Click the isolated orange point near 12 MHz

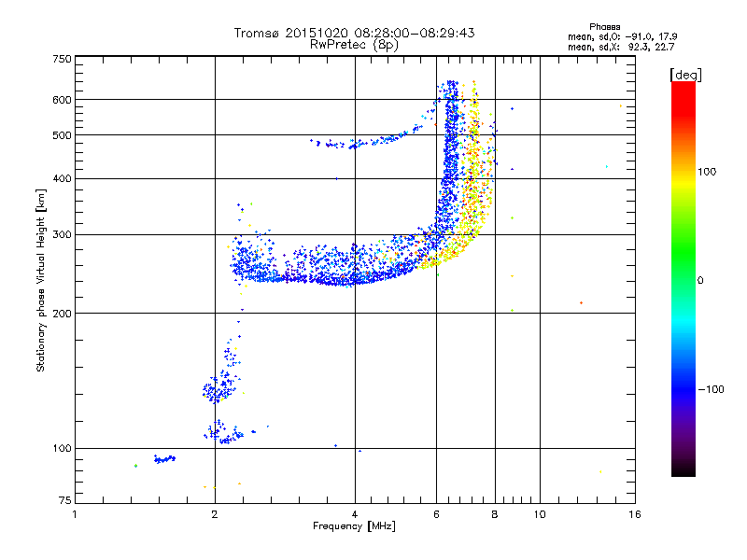(581, 302)
